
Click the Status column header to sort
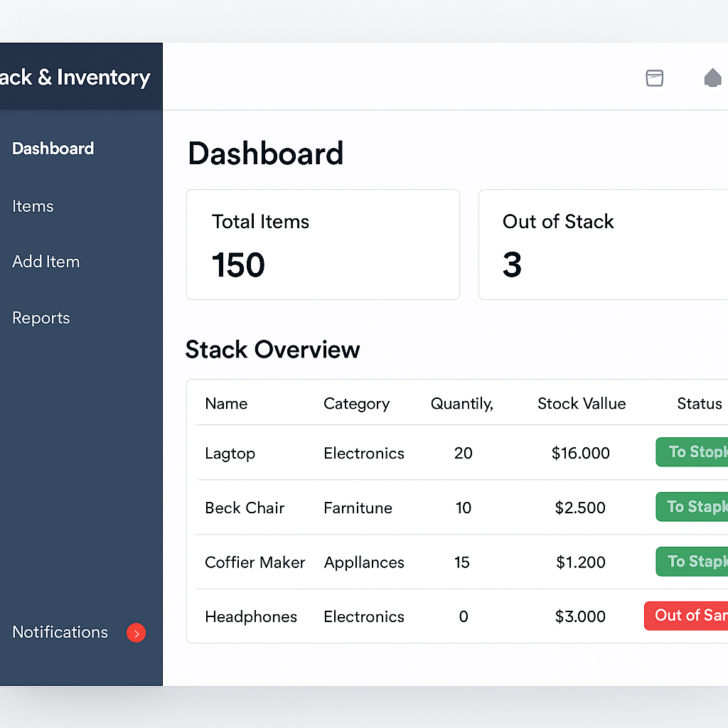(x=699, y=403)
